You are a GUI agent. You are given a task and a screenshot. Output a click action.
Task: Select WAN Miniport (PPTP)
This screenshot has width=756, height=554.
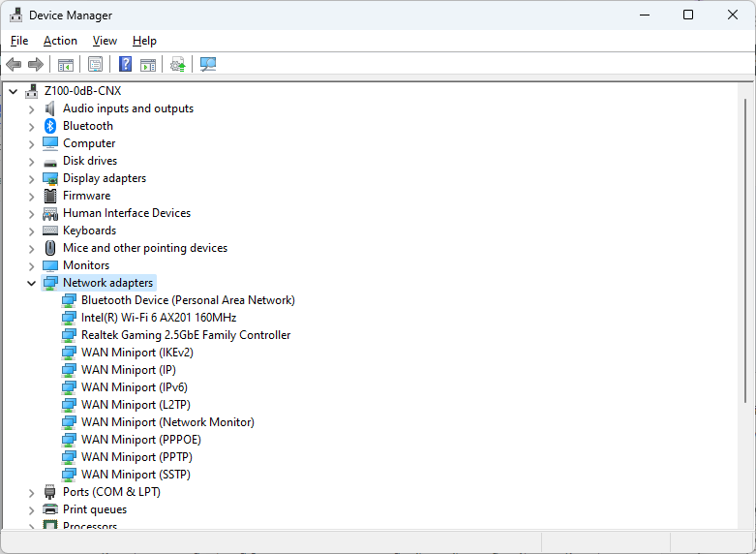coord(136,456)
